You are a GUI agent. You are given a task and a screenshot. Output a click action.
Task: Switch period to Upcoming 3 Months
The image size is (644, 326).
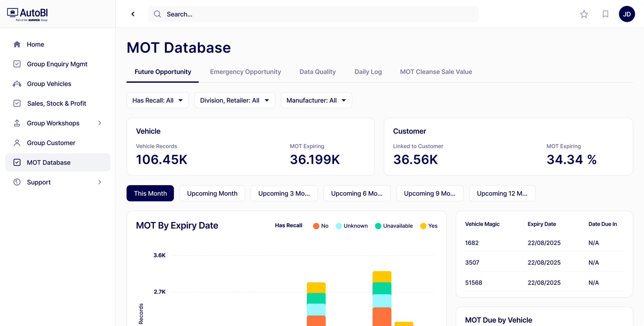pos(284,193)
